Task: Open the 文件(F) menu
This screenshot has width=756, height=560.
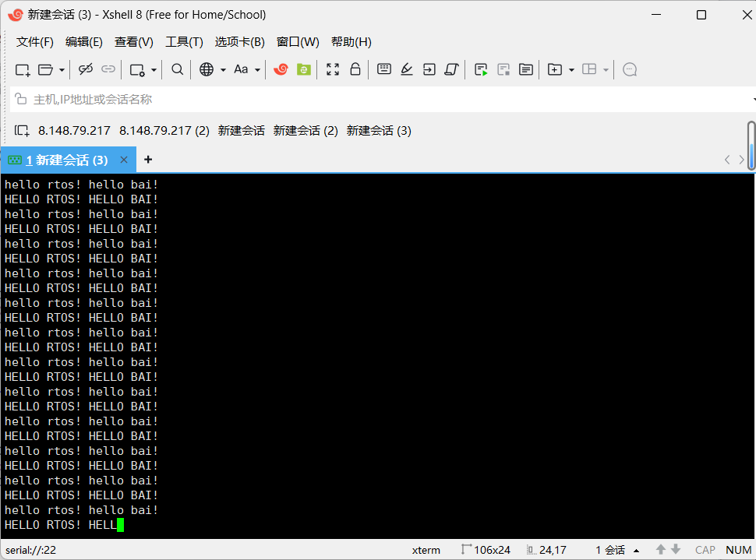Action: (35, 42)
